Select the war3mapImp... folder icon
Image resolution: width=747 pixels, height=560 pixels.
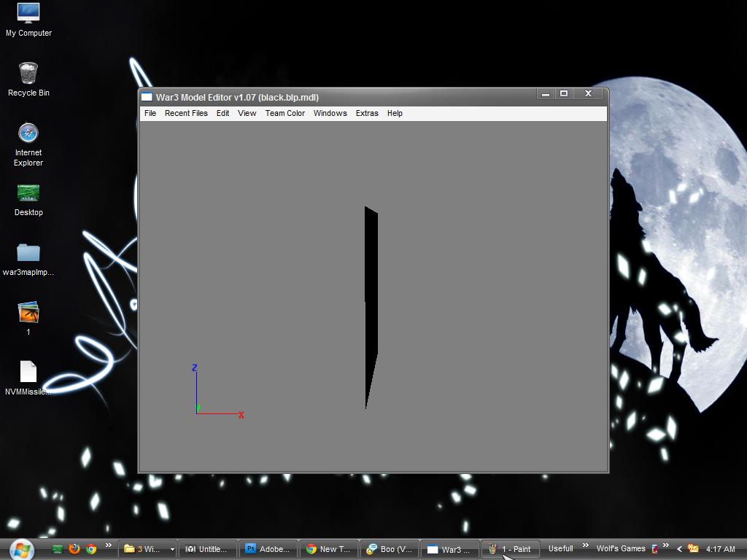point(28,260)
